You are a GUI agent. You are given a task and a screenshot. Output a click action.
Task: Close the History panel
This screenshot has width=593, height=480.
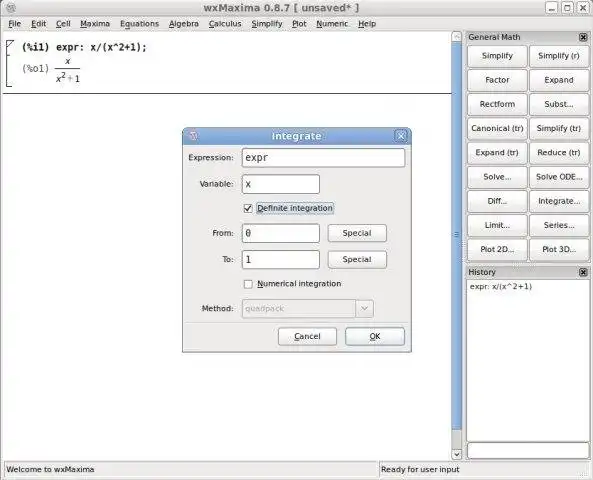pyautogui.click(x=583, y=272)
